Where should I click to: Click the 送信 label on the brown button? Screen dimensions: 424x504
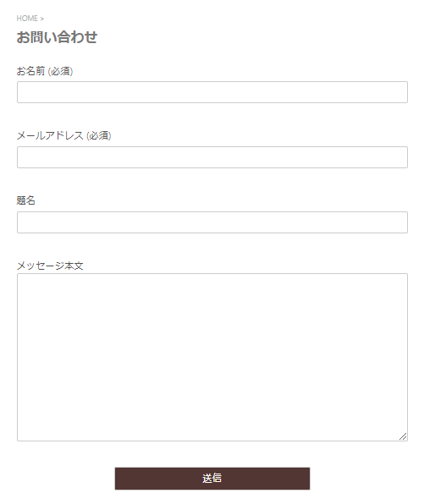coord(212,479)
